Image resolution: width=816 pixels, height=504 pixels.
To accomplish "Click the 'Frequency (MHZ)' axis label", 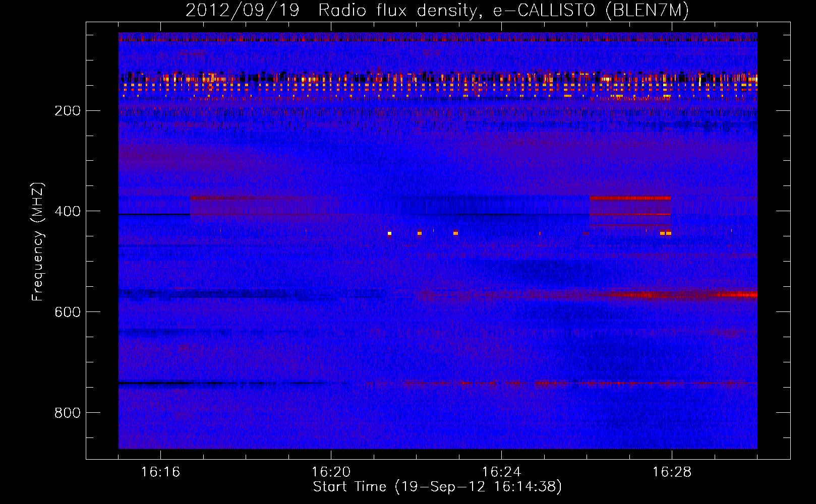I will coord(38,241).
